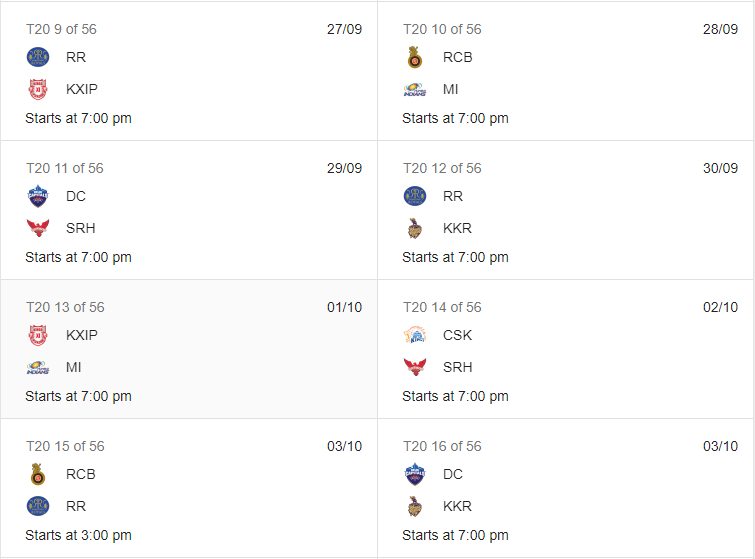Select the SRH logo in match 11
The height and width of the screenshot is (559, 755).
click(37, 228)
